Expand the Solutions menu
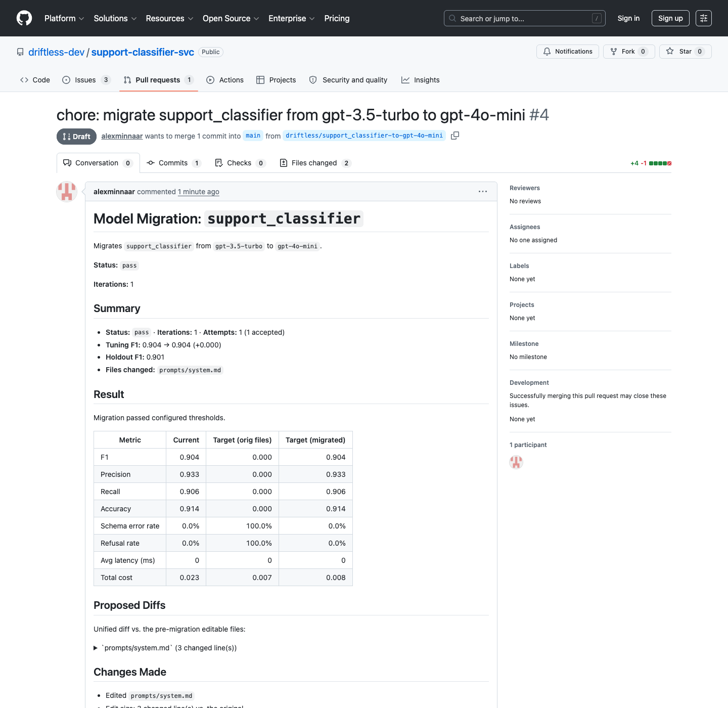The width and height of the screenshot is (728, 708). pyautogui.click(x=115, y=18)
